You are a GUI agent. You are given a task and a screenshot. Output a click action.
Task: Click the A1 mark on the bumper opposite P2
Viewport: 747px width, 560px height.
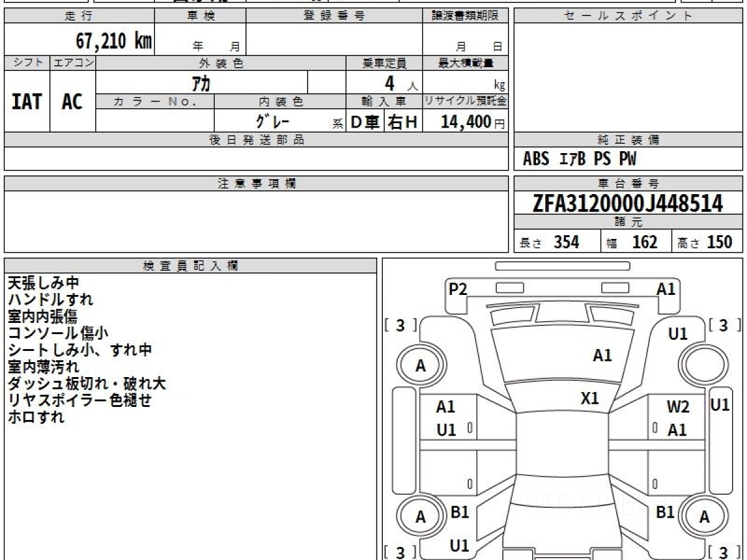click(x=666, y=289)
